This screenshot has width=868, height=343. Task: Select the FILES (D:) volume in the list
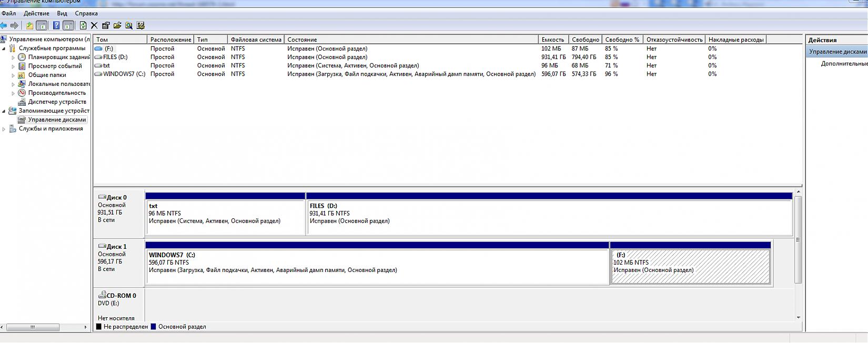(115, 57)
